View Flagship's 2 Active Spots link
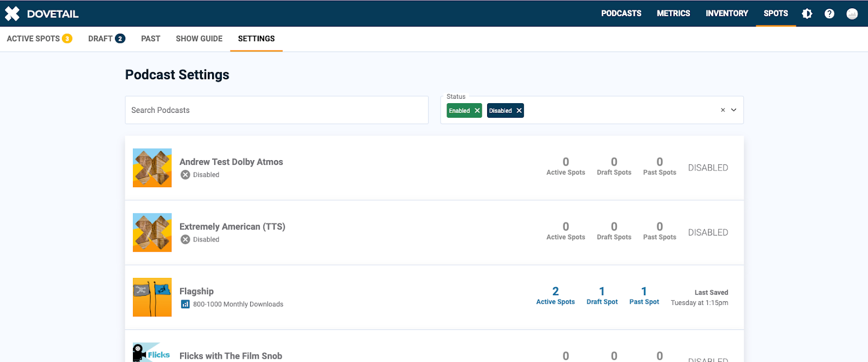Image resolution: width=868 pixels, height=362 pixels. [x=556, y=296]
